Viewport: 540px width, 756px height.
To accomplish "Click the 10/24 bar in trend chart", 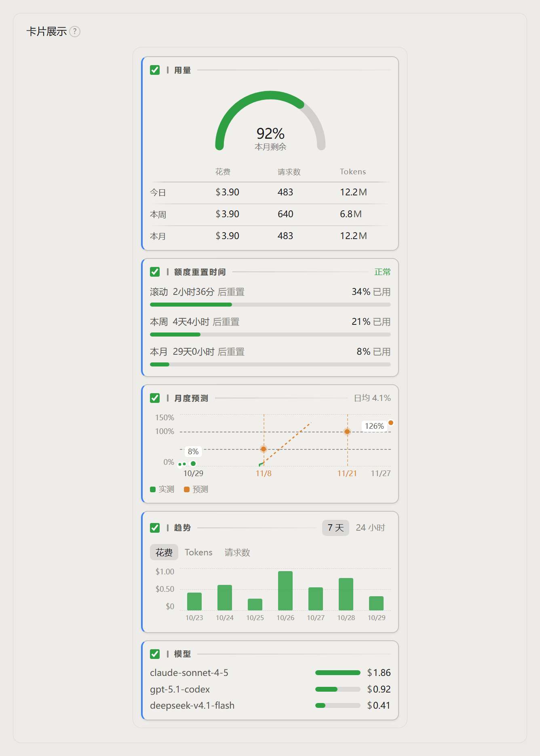I will (225, 597).
